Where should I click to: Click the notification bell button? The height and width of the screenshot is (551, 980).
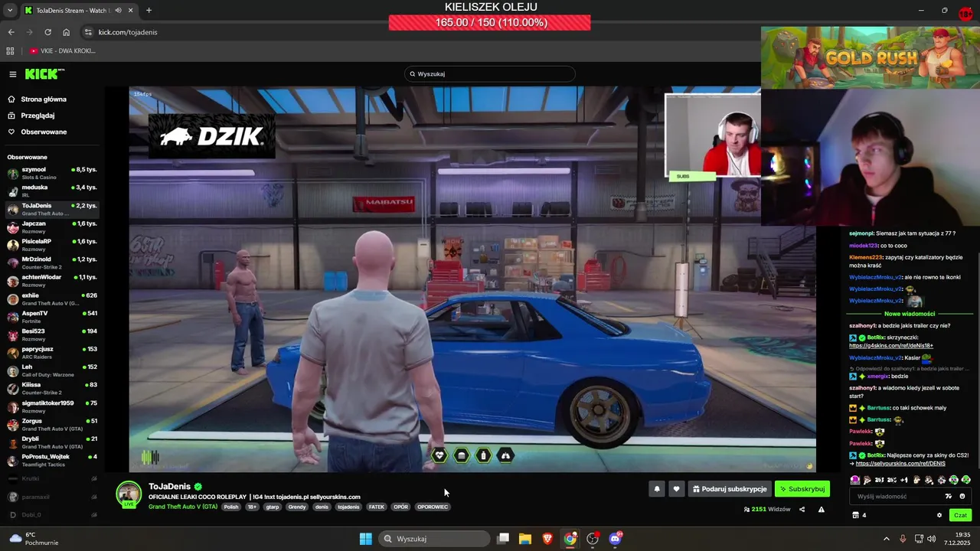click(x=656, y=489)
